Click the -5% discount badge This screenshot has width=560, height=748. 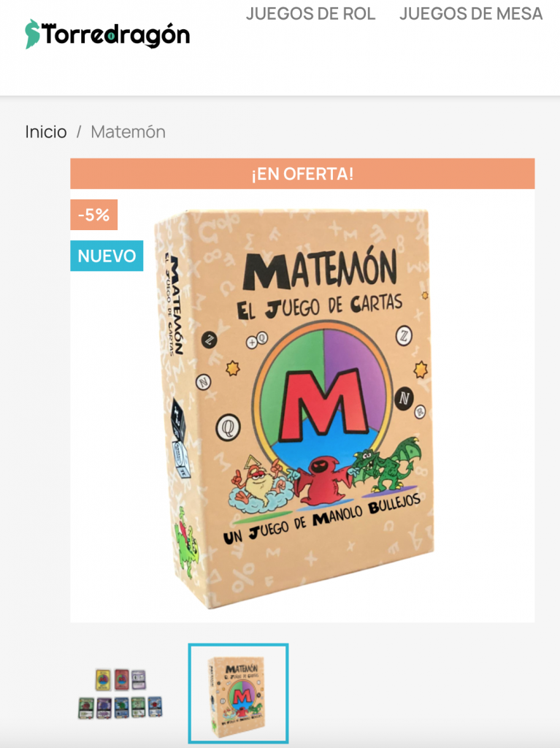point(94,215)
